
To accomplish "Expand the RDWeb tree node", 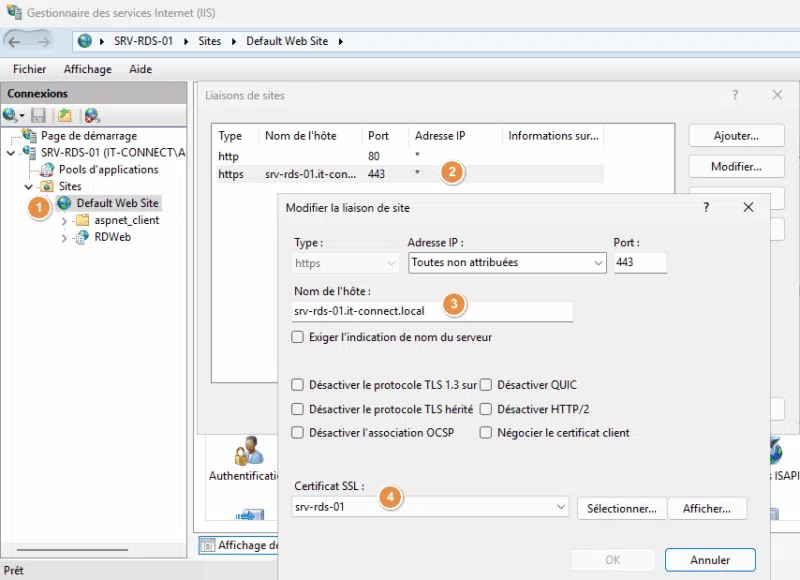I will coord(65,237).
